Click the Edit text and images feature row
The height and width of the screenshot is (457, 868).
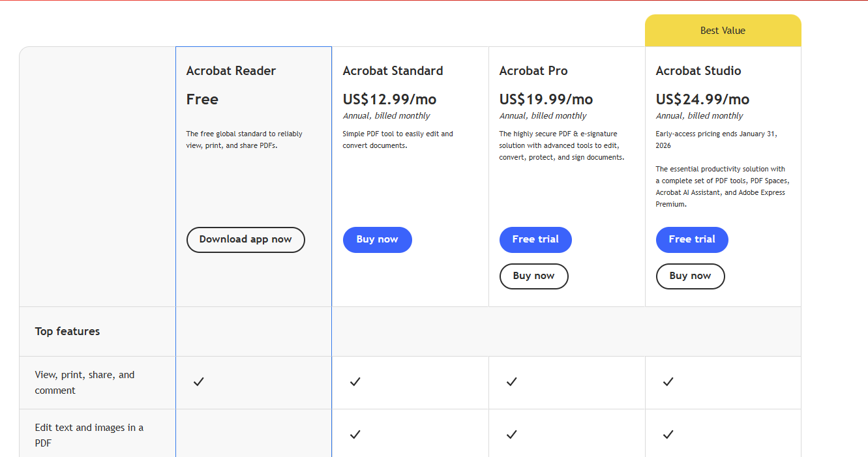click(88, 435)
